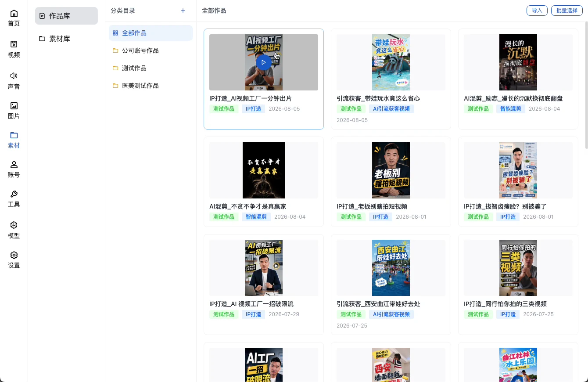Select the 素材 folder icon in sidebar
The image size is (588, 382).
(14, 135)
